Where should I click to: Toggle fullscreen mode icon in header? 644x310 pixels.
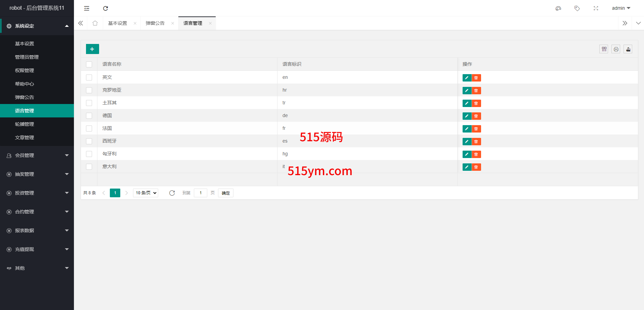pos(596,8)
